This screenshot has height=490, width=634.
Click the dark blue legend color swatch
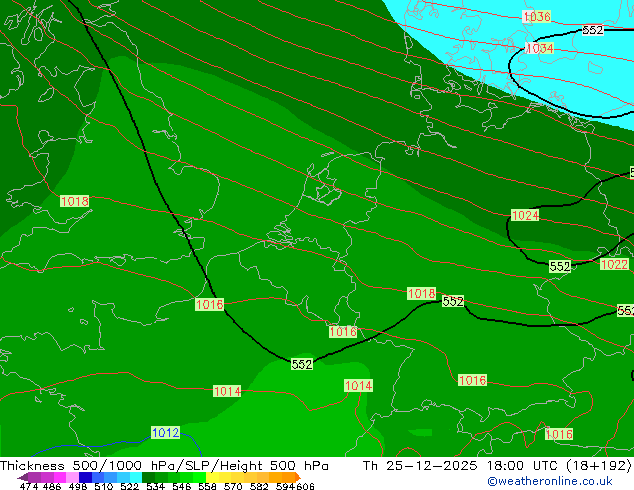click(x=85, y=477)
